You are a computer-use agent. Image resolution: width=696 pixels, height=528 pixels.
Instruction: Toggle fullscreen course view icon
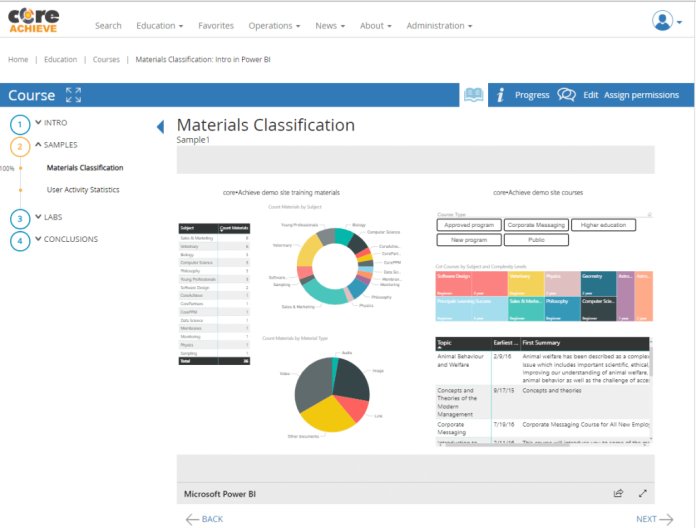(73, 95)
